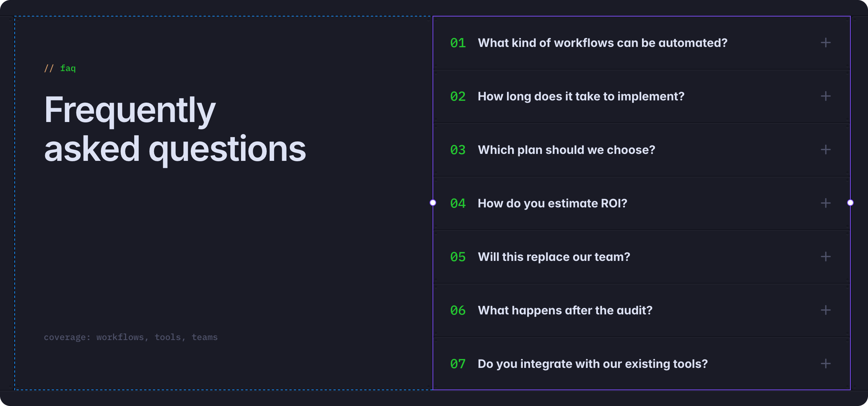Screen dimensions: 868x406
Task: Select the right resize handle of FAQ list
Action: pos(850,203)
